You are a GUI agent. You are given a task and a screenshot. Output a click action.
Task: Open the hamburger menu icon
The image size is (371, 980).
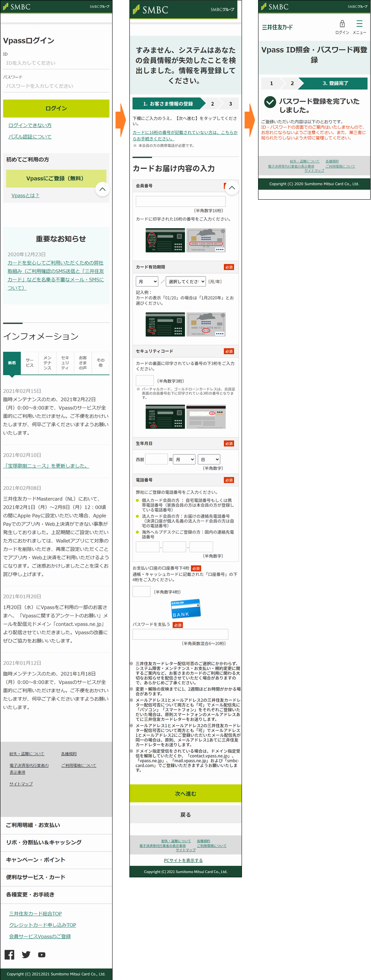(359, 24)
